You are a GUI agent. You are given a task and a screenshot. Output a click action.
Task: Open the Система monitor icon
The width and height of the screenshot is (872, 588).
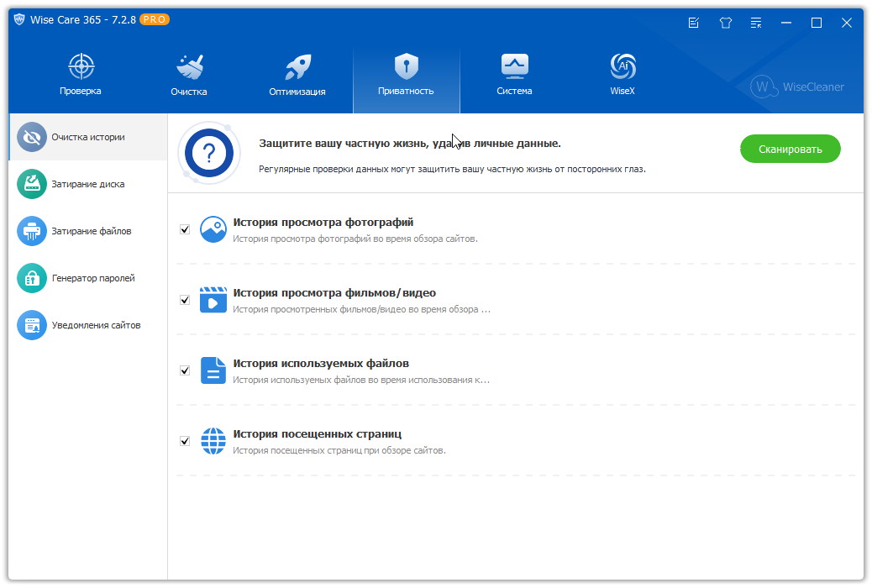point(514,66)
